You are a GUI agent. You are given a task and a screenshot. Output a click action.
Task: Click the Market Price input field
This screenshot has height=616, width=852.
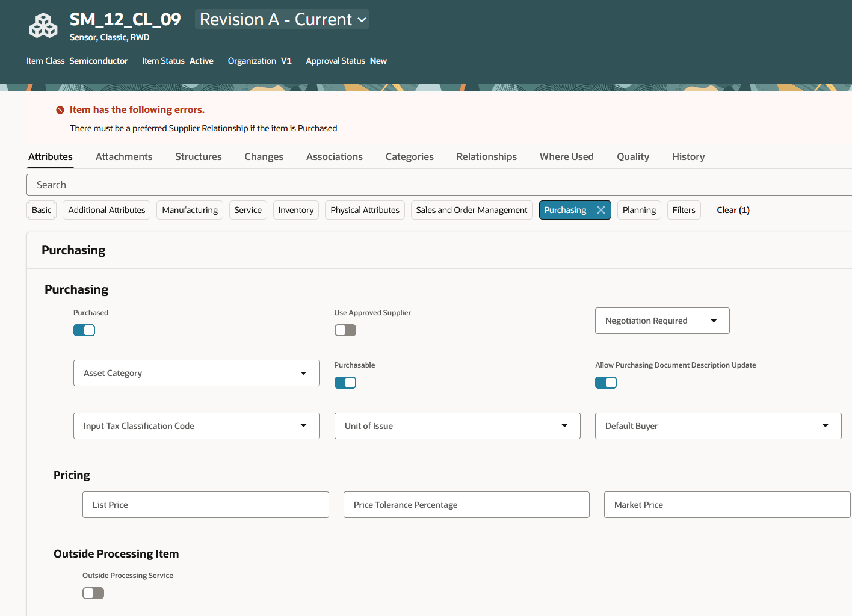click(x=727, y=505)
